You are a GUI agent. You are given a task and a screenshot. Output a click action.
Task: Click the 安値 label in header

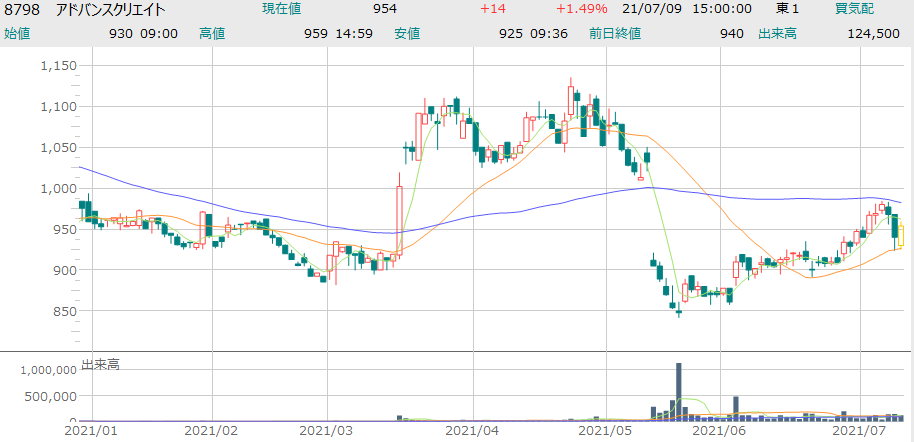407,33
